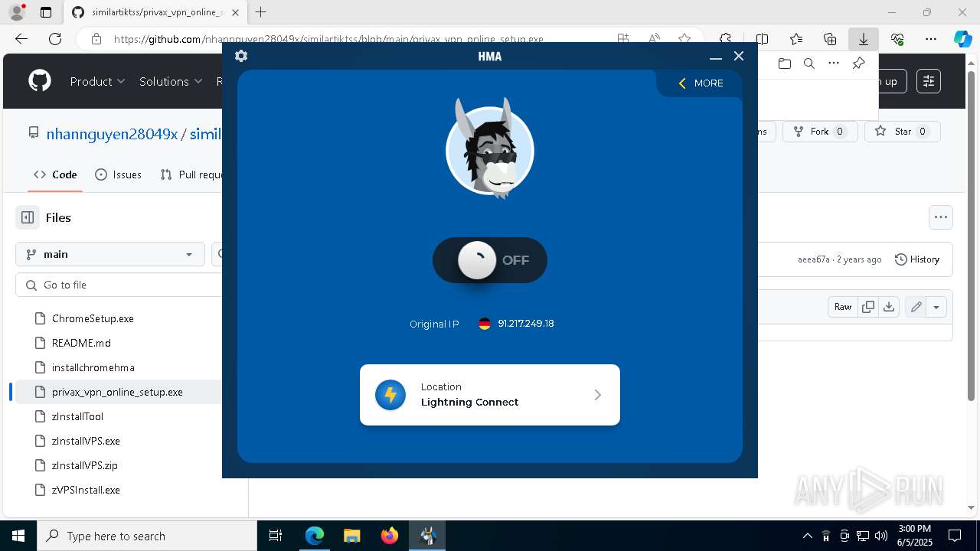
Task: Download the raw file icon
Action: tap(888, 307)
